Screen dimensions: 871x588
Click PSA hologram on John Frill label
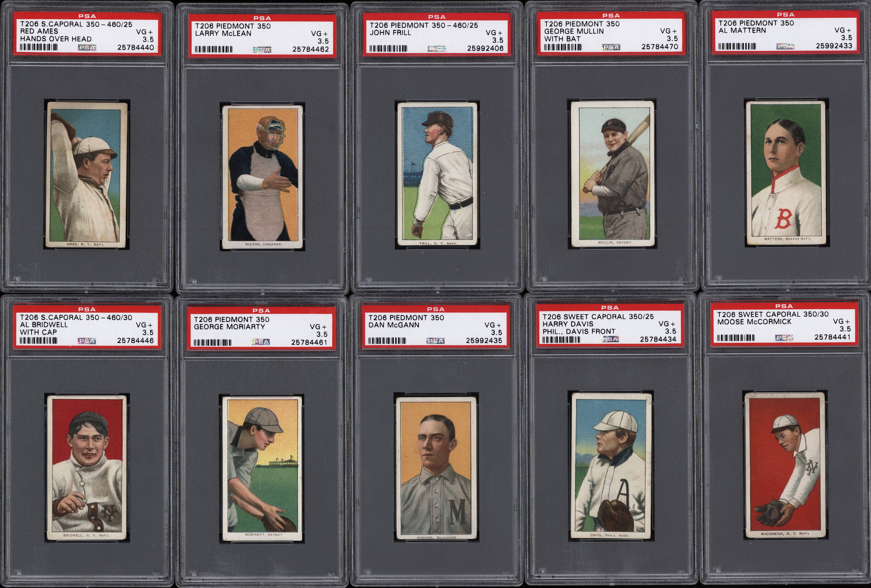tap(437, 48)
